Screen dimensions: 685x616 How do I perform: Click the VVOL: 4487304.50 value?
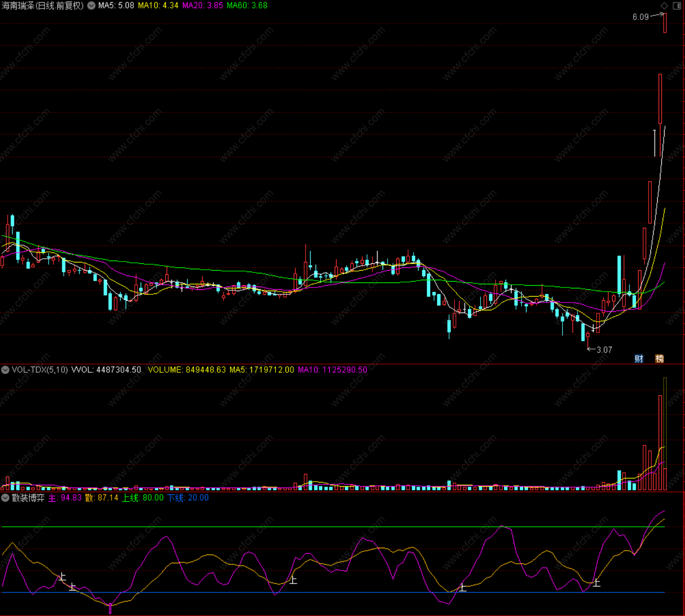coord(107,370)
